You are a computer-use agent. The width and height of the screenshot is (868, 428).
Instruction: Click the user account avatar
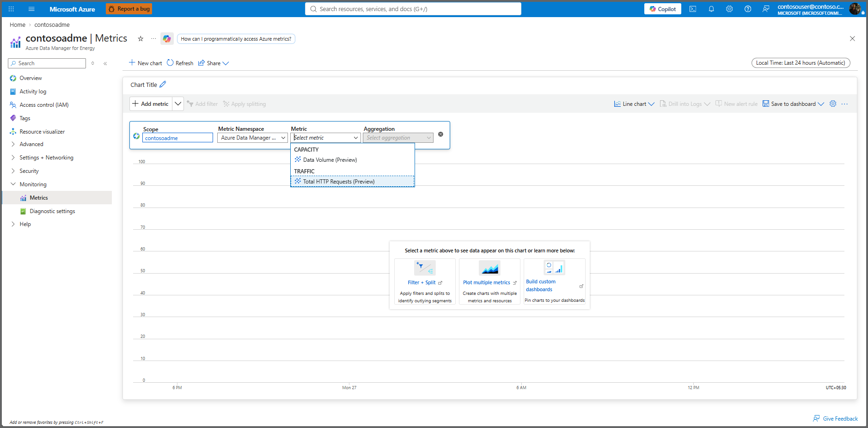[x=856, y=9]
